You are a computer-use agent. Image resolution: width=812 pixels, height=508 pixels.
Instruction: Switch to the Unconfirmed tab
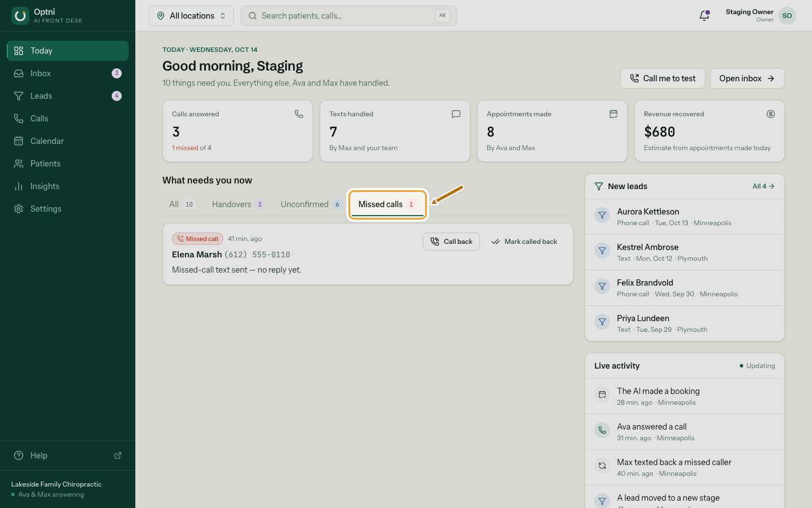311,204
